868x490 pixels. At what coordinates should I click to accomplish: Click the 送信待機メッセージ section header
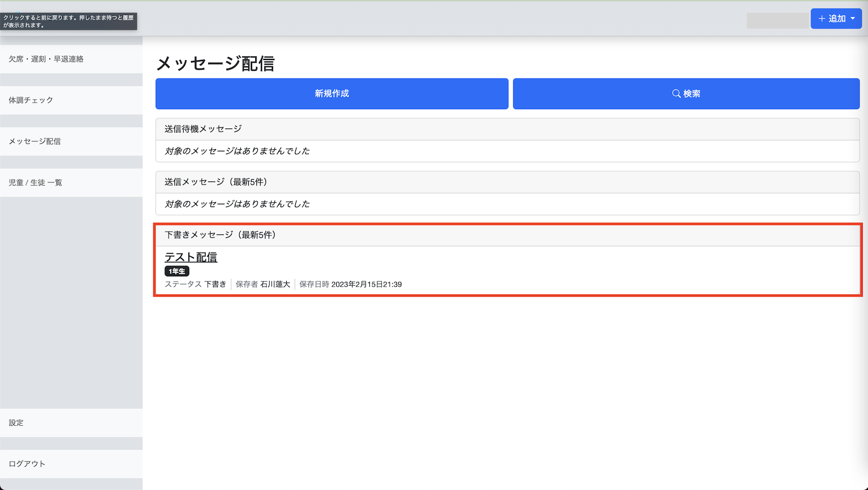(x=507, y=129)
